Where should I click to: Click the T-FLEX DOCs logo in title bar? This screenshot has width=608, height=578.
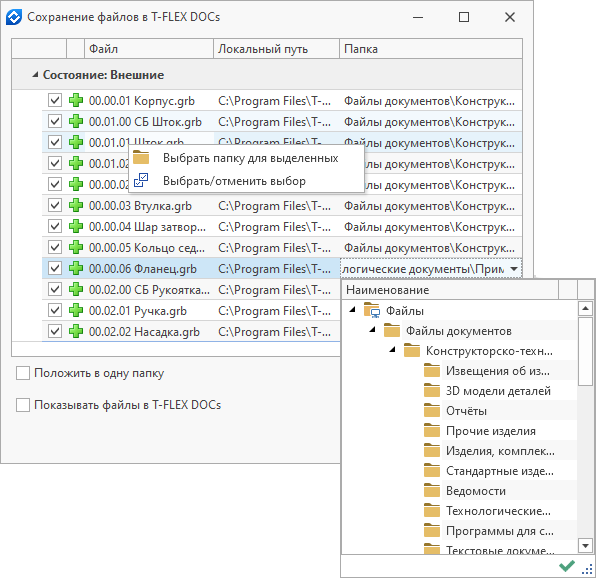(x=13, y=17)
